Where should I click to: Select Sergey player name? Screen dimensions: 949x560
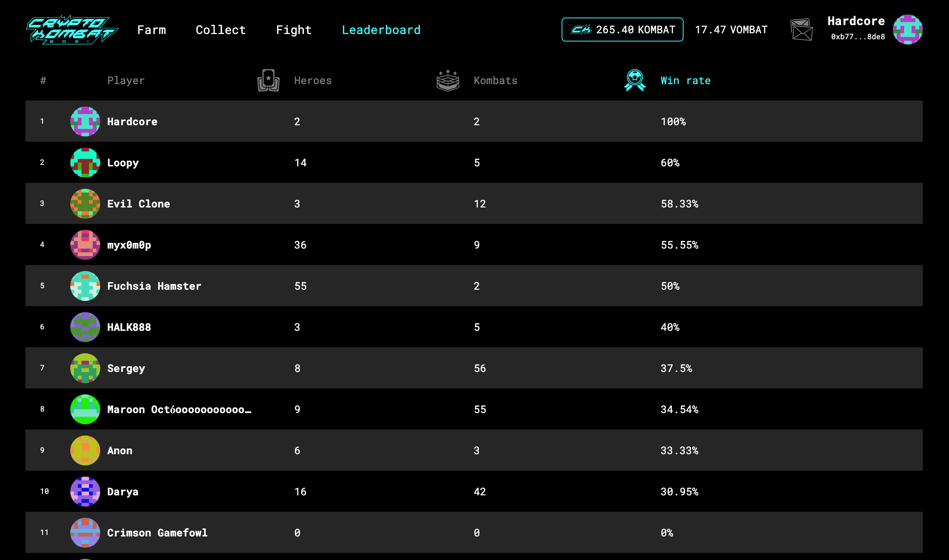(x=126, y=368)
